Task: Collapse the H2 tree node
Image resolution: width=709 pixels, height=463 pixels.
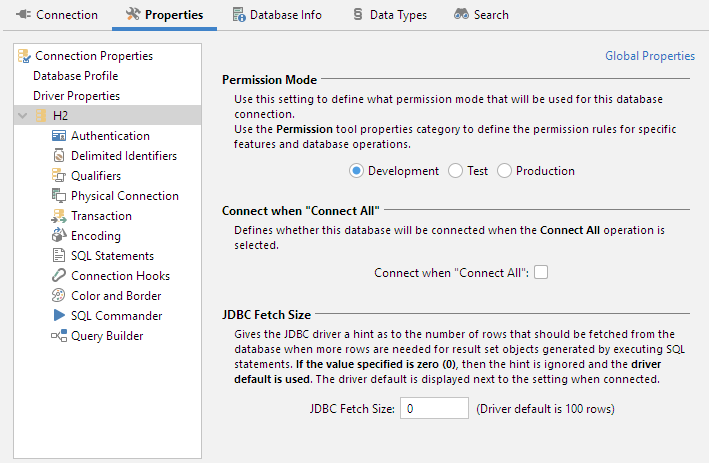Action: pyautogui.click(x=23, y=116)
